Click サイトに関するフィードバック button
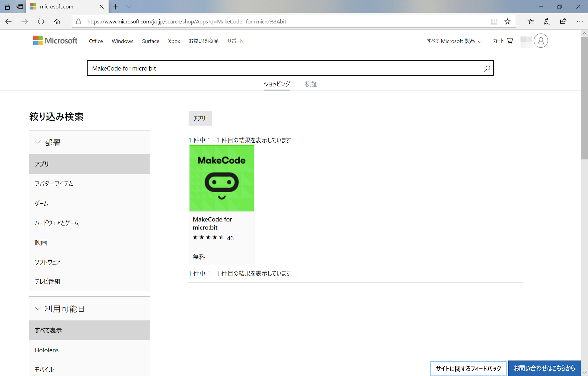Viewport: 588px width, 376px height. [x=468, y=368]
